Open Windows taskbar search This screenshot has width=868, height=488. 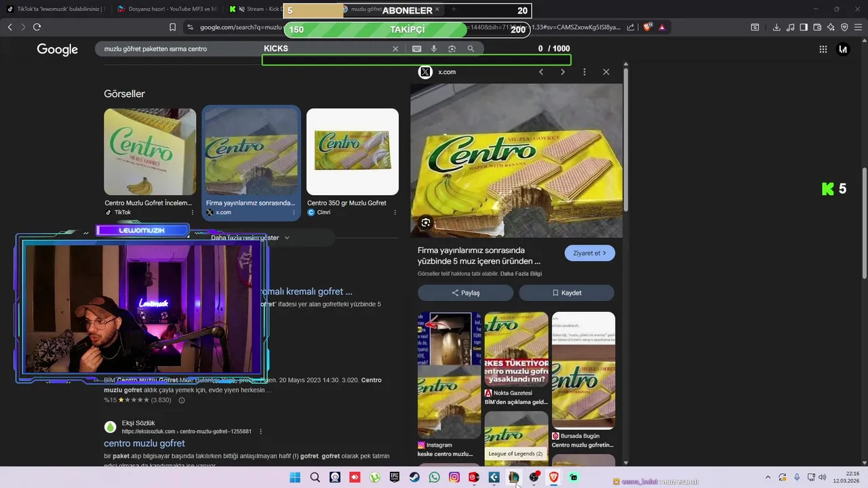tap(315, 477)
